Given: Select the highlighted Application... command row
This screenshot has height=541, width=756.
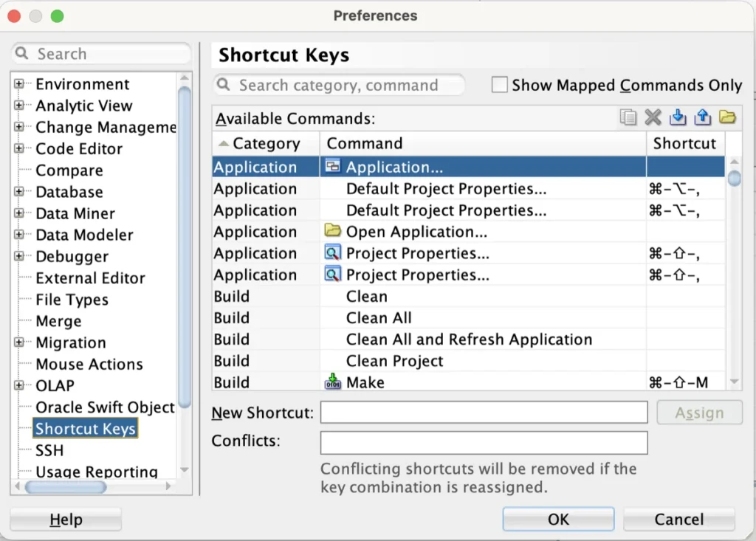Looking at the screenshot, I should [468, 167].
